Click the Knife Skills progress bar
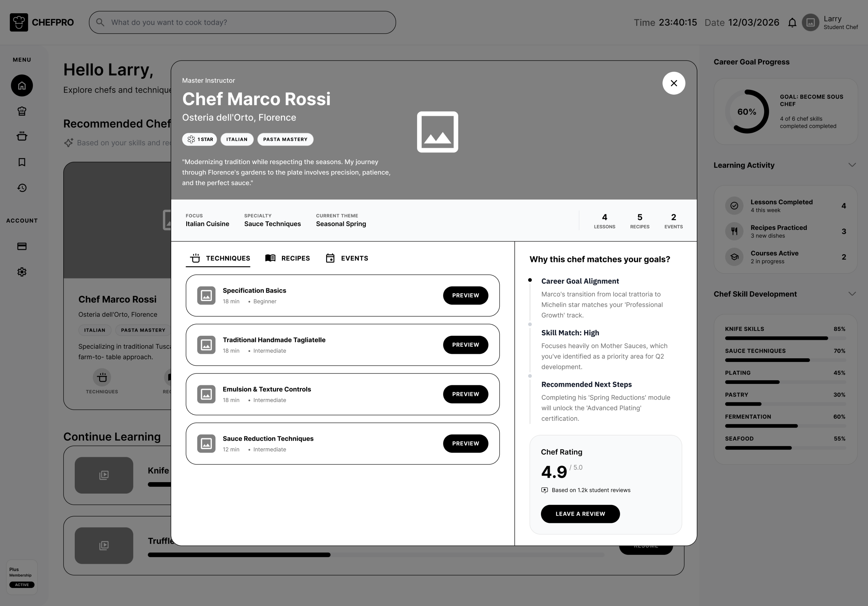Viewport: 868px width, 606px height. 785,338
